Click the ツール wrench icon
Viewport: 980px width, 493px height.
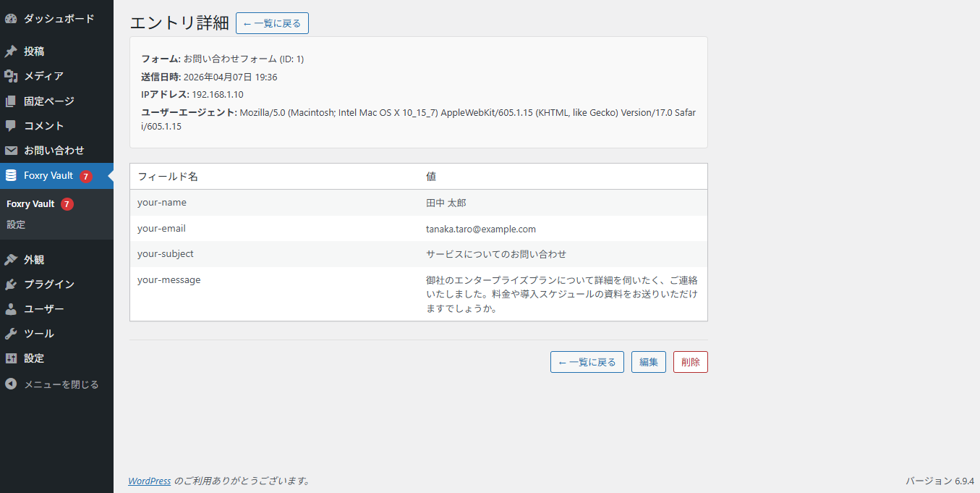(x=11, y=333)
